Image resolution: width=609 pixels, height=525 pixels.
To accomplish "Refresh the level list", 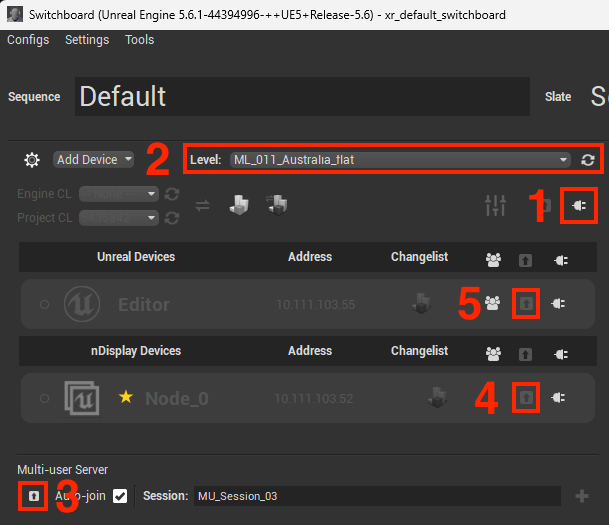I will click(x=588, y=160).
